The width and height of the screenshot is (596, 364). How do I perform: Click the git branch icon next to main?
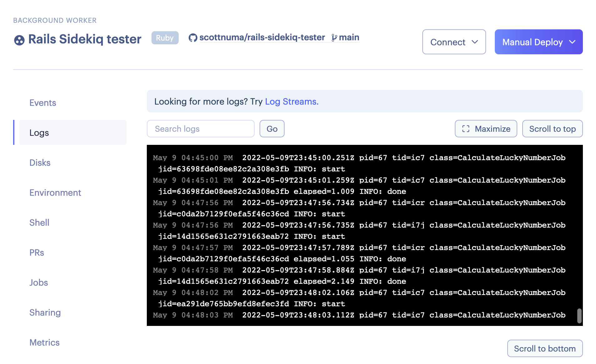click(x=335, y=37)
